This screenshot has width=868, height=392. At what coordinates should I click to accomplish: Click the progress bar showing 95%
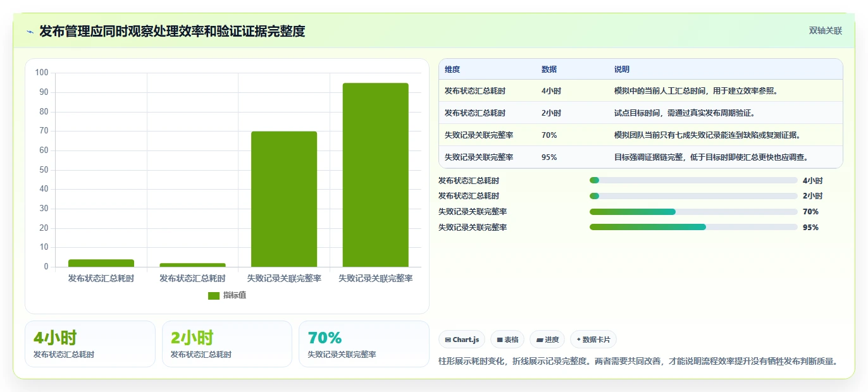pos(693,227)
